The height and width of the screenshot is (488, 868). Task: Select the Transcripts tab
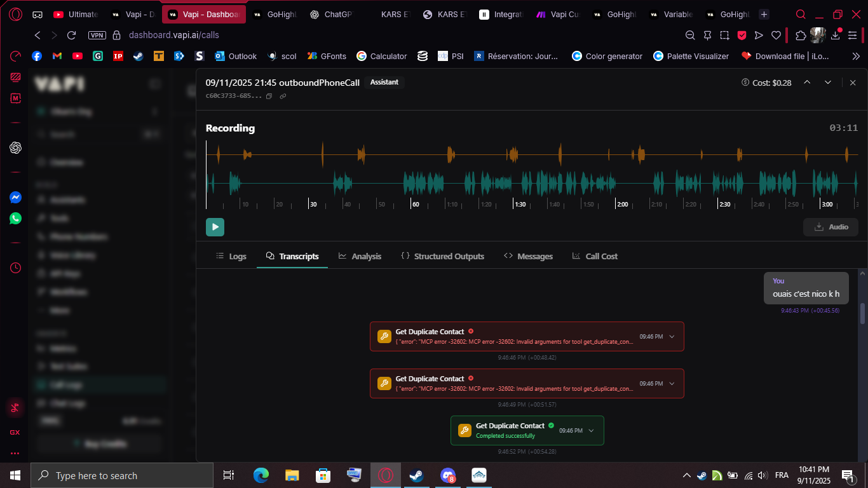[x=292, y=256]
